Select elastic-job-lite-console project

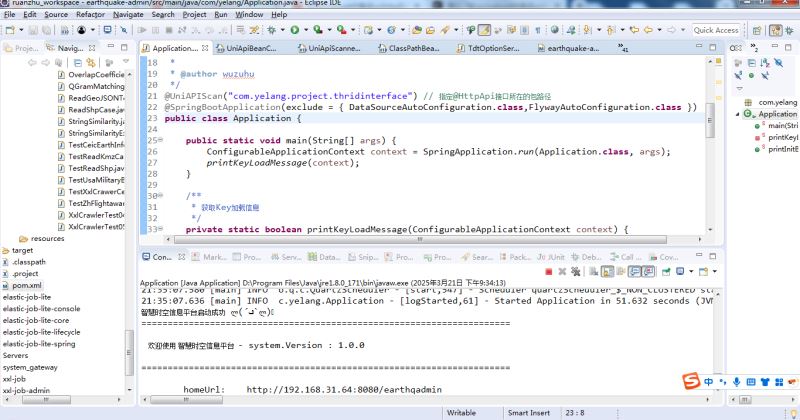coord(41,309)
